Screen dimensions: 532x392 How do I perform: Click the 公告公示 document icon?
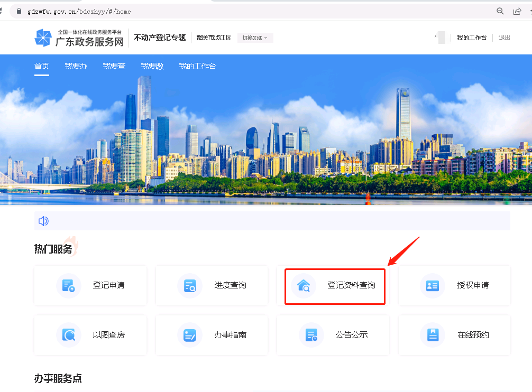(311, 335)
